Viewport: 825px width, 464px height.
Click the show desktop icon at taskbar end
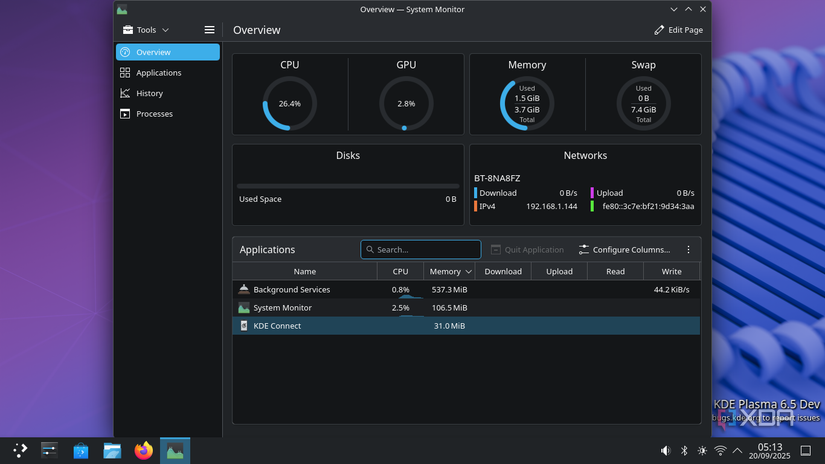coord(806,451)
